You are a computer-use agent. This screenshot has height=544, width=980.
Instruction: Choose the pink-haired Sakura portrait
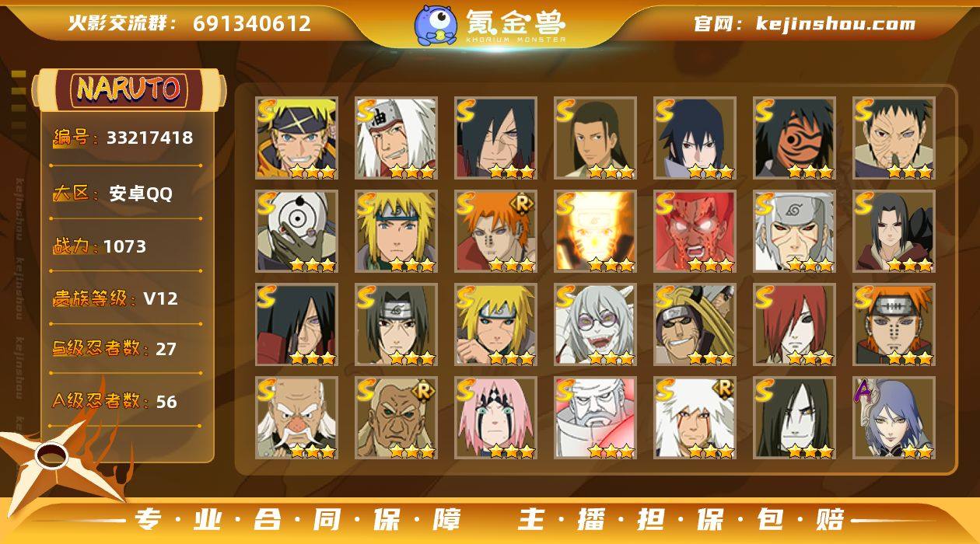495,418
